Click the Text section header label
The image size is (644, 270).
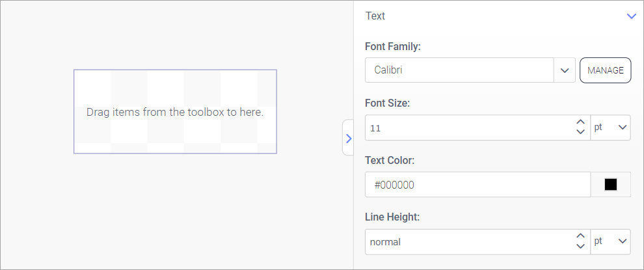pyautogui.click(x=375, y=16)
